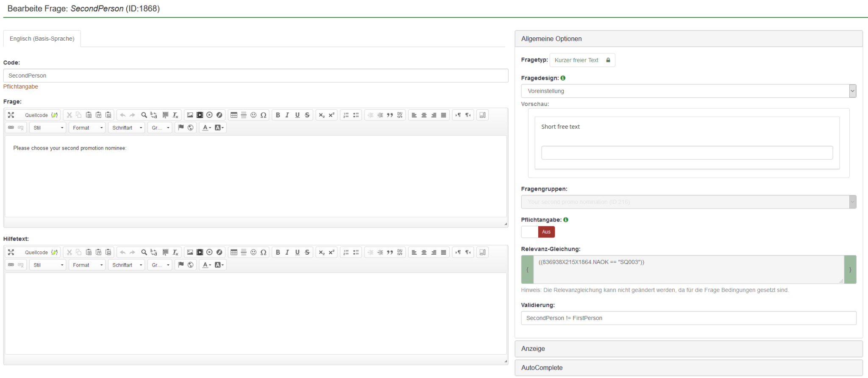Toggle underline in the Hilfetext editor
868x378 pixels.
[x=298, y=252]
